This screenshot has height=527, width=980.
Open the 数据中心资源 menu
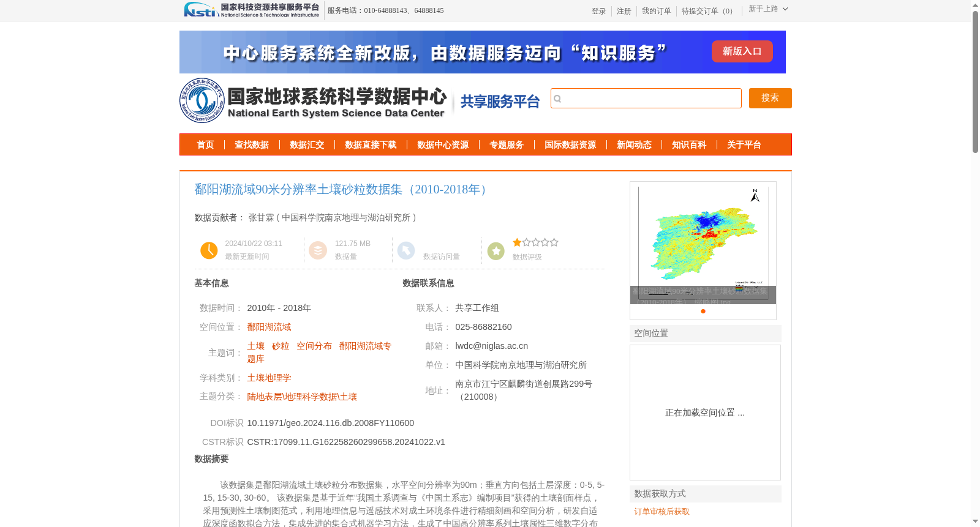click(x=443, y=145)
